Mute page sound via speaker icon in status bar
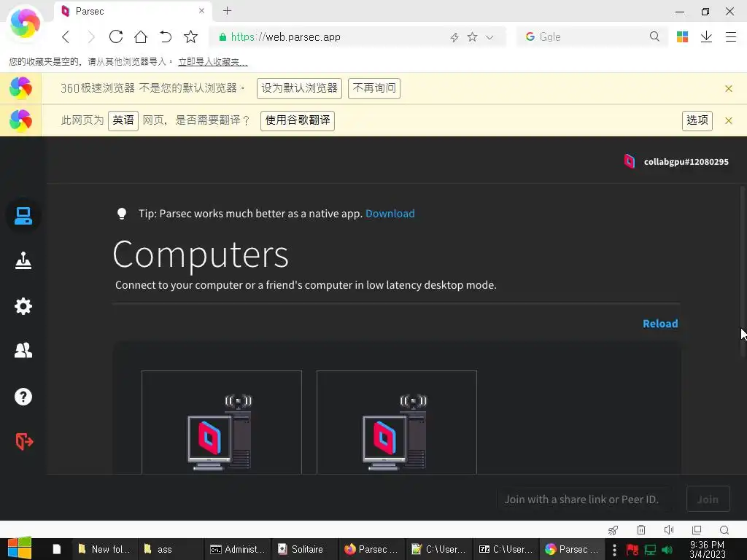Image resolution: width=747 pixels, height=560 pixels. pos(669,530)
